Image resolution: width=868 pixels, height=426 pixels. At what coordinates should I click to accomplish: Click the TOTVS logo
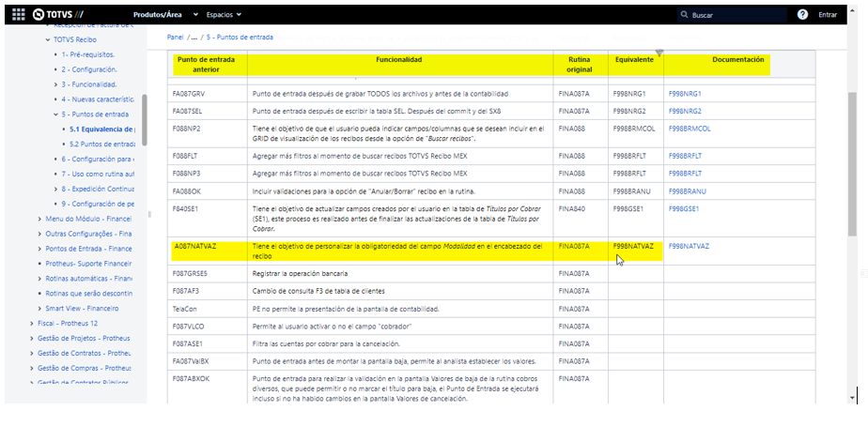58,14
